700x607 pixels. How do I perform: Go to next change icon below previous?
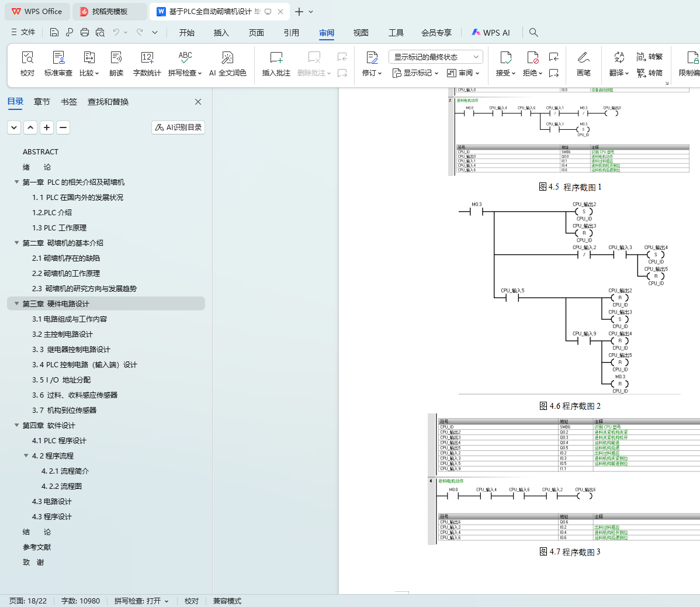point(553,73)
